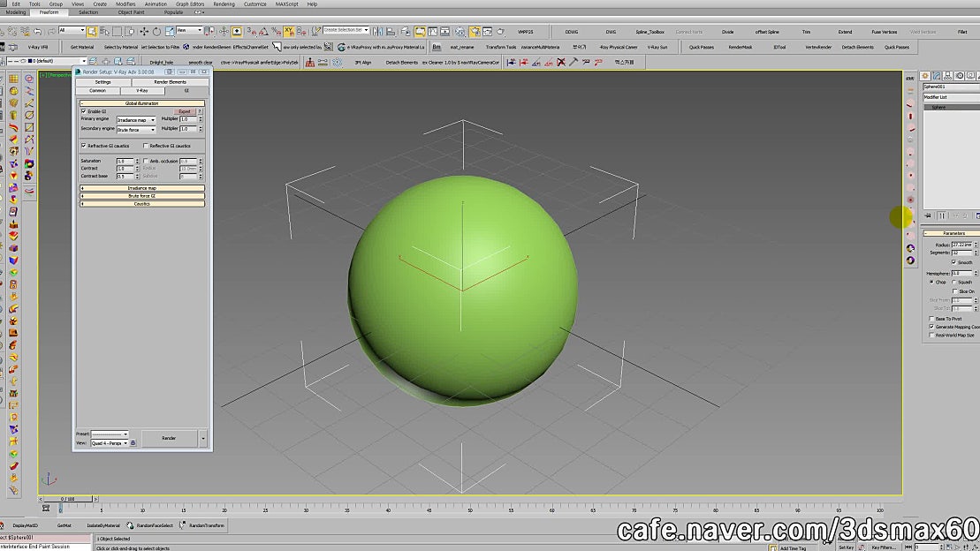Check the Amb. occlusion checkbox
This screenshot has width=980, height=551.
[x=145, y=161]
